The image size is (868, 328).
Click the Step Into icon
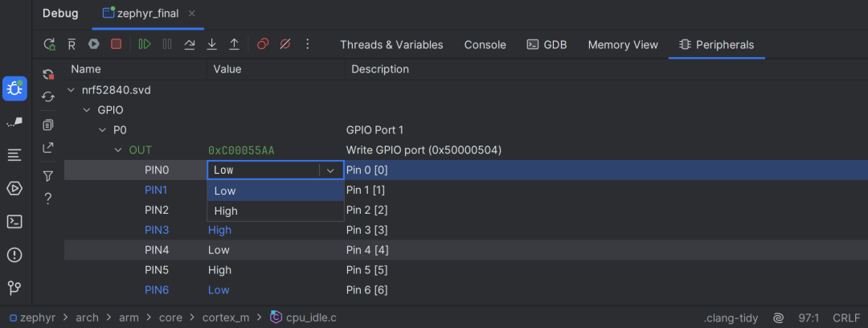(x=211, y=44)
